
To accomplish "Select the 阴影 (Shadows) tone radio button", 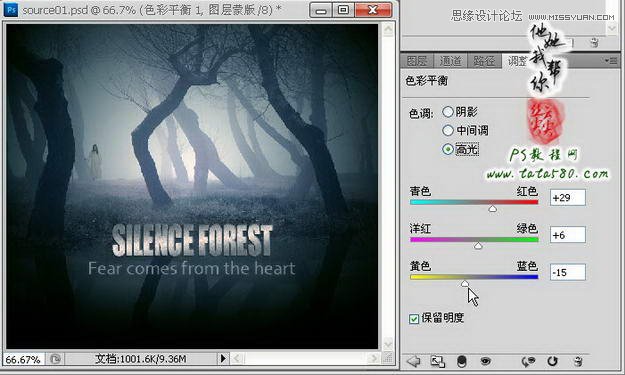I will [x=448, y=112].
